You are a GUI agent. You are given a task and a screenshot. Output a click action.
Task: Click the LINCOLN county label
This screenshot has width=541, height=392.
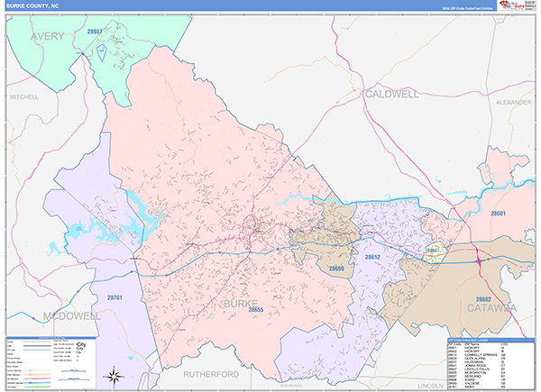point(430,386)
